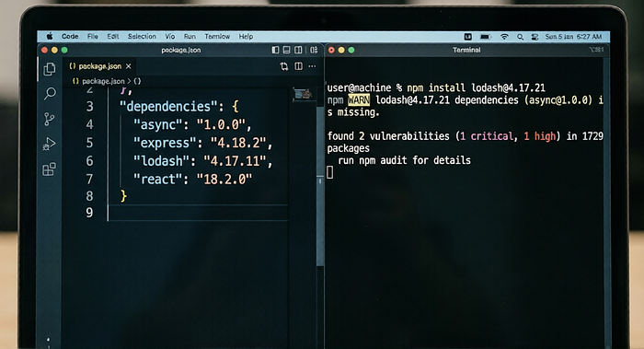Close the package.json editor tab
This screenshot has height=349, width=644.
(x=129, y=66)
